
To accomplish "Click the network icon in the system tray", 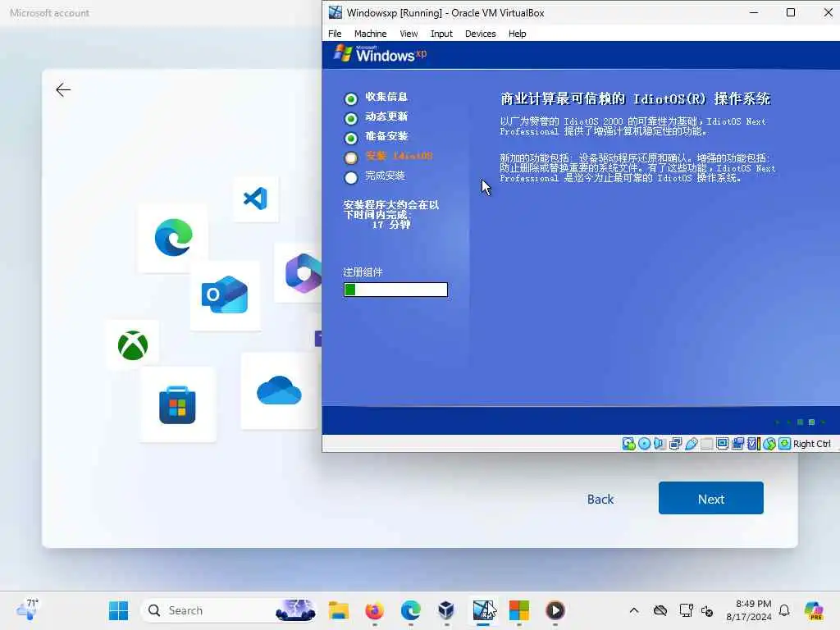I will (686, 610).
